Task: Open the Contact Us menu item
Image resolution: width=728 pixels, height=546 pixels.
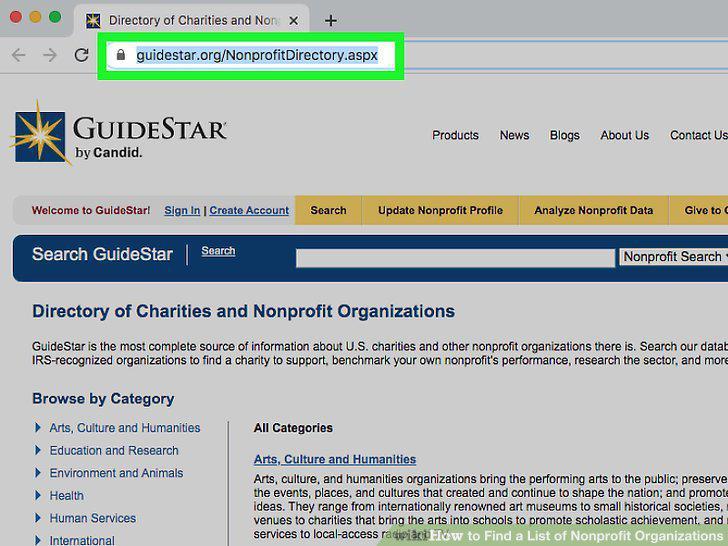Action: click(x=698, y=135)
